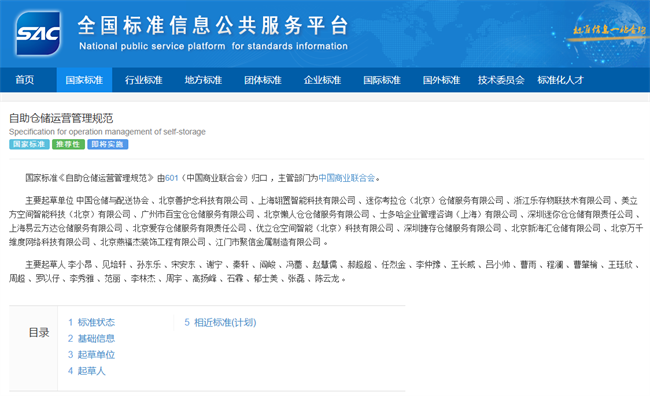Image resolution: width=650 pixels, height=396 pixels.
Task: Click the text 'National public service platform for standards information'
Action: point(213,46)
